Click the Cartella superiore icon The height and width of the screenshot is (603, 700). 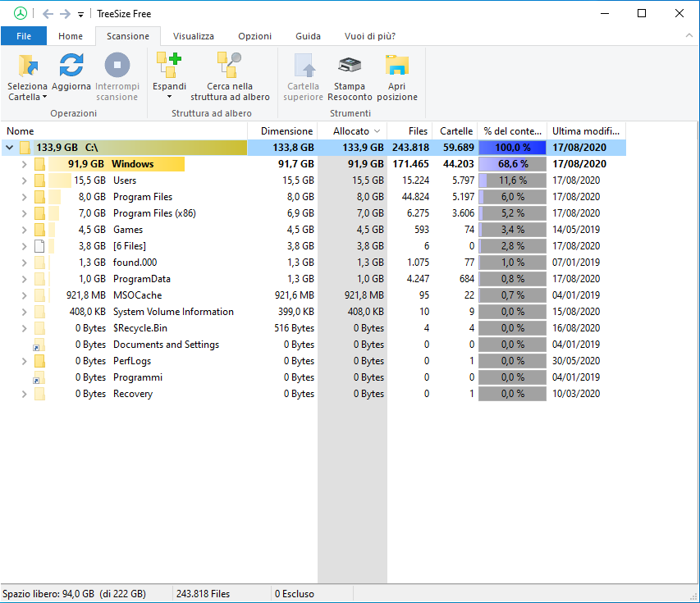(x=305, y=66)
